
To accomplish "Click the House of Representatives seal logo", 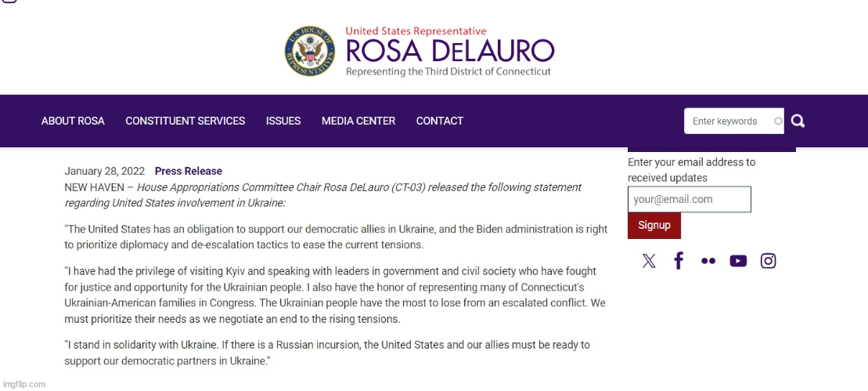I will 310,51.
